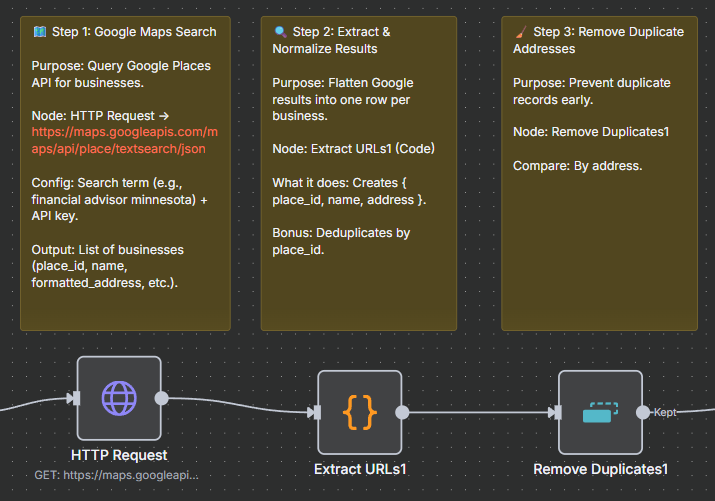Click 'Bonus: Deduplicates by place_id.' text
The height and width of the screenshot is (501, 715).
coord(341,241)
